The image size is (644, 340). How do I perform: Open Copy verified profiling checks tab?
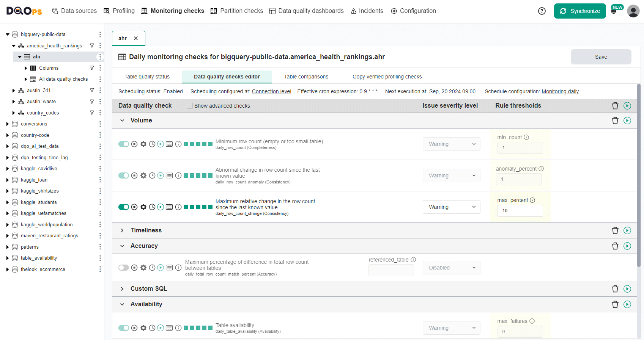pos(387,77)
